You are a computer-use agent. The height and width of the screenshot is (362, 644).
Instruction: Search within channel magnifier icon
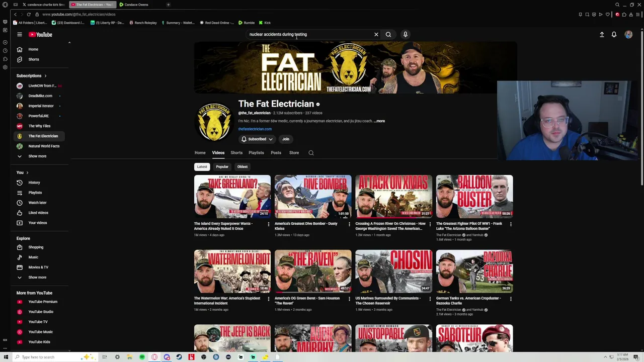click(x=311, y=153)
